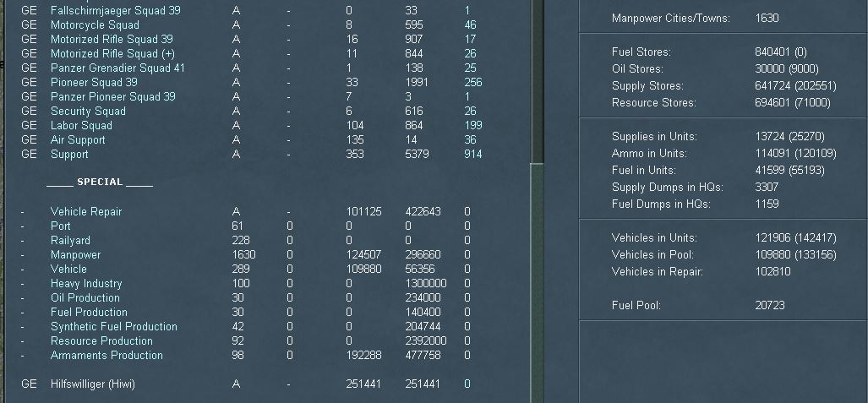Select Fallschirmjaeger Squad 39 row

point(115,10)
